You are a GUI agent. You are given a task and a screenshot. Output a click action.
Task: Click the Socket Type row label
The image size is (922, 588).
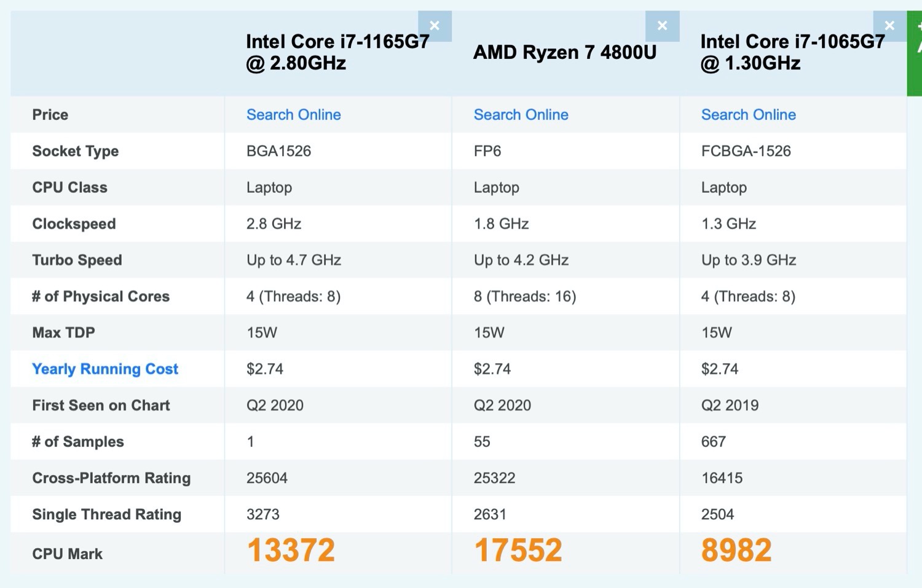76,151
